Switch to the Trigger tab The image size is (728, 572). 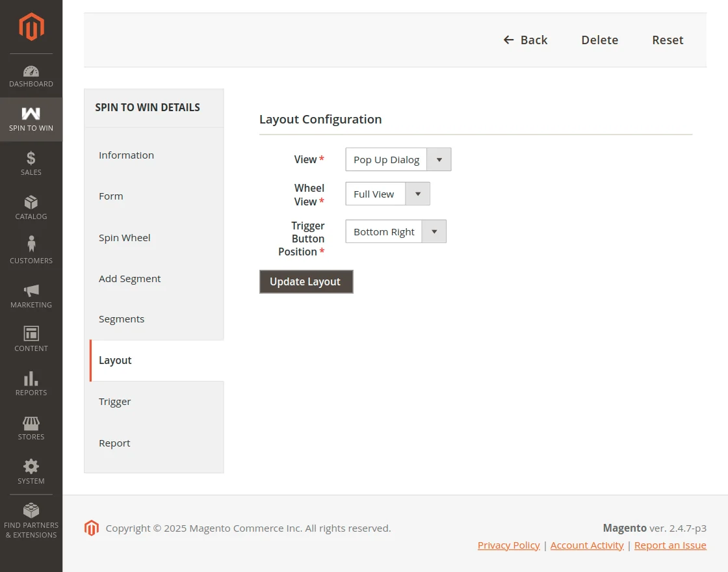153,402
